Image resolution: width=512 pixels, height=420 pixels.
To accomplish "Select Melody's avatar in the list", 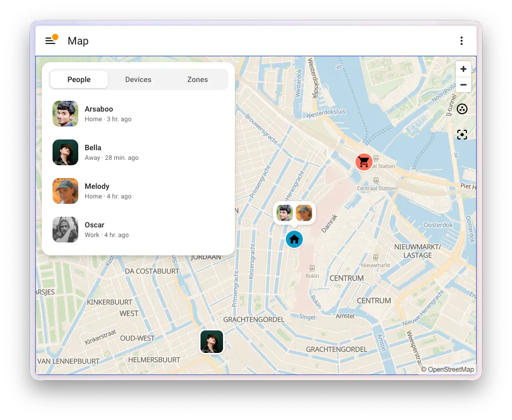I will pos(65,191).
